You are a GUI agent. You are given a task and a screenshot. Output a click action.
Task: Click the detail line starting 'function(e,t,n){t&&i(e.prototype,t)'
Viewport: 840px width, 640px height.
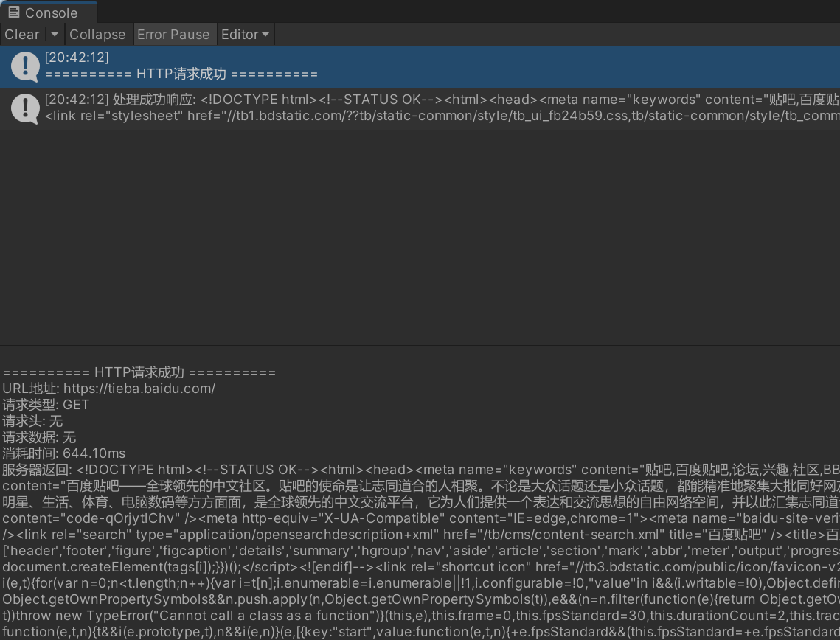pyautogui.click(x=420, y=632)
